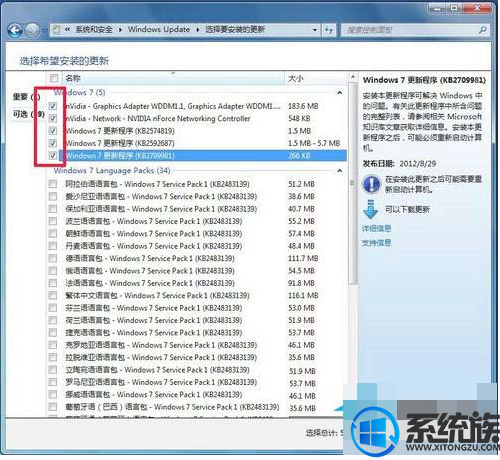Uncheck the nVidia Graphics Adapter update
This screenshot has height=460, width=500.
point(53,106)
